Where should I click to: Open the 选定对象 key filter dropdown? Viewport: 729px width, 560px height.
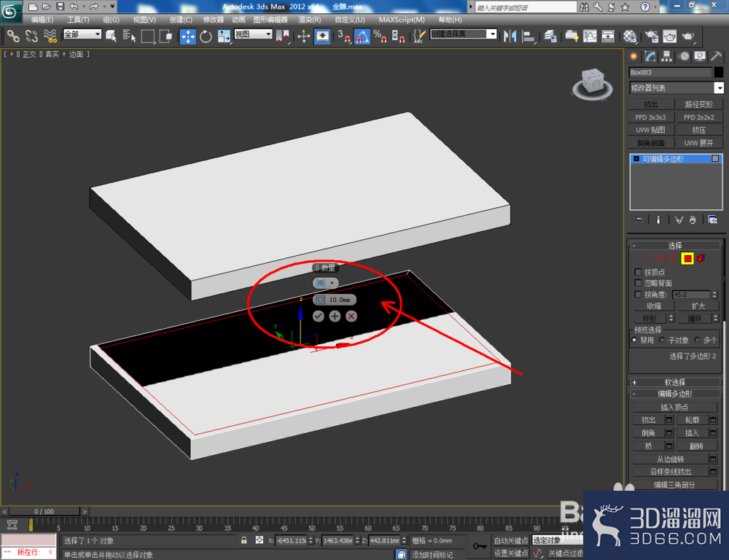[557, 540]
